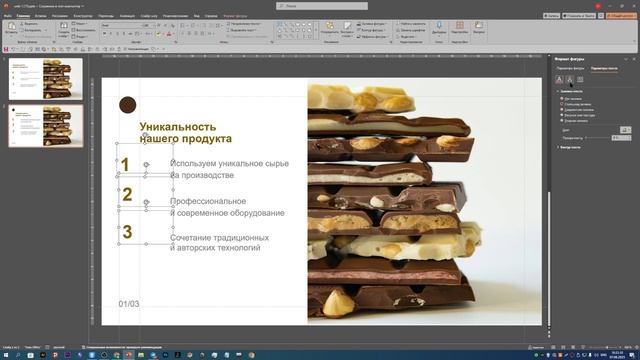The width and height of the screenshot is (640, 360).
Task: Click the Record (Запись) button
Action: coord(551,16)
